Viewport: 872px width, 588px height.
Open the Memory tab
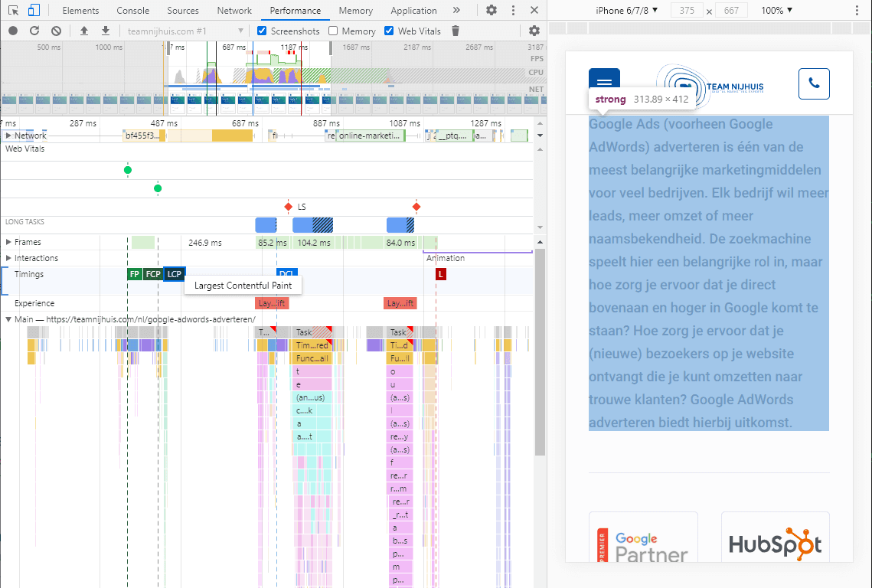point(356,11)
